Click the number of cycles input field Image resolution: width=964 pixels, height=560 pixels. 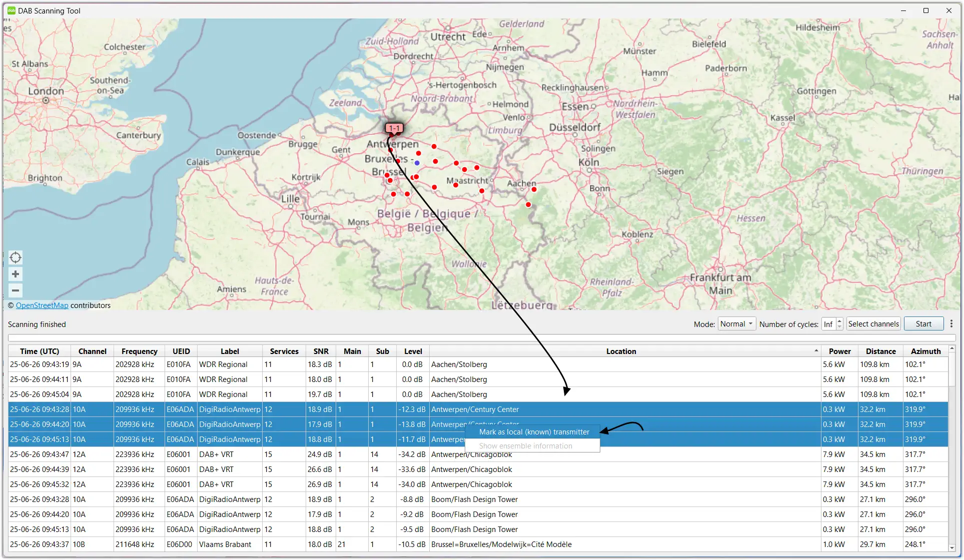[828, 324]
